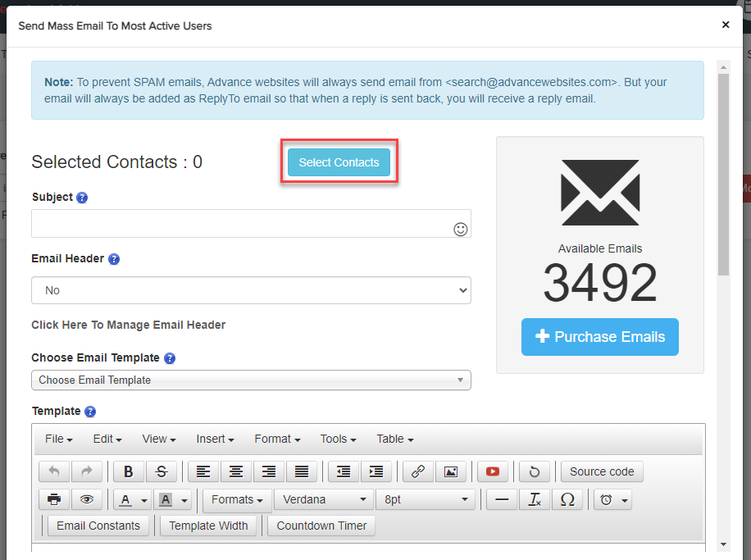The image size is (751, 560).
Task: Insert a special character with Omega icon
Action: tap(567, 499)
